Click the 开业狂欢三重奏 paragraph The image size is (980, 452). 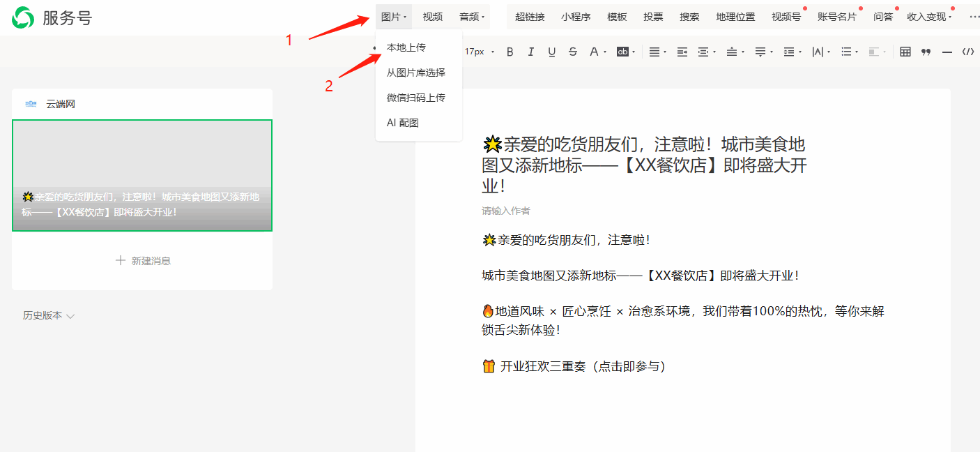(574, 366)
